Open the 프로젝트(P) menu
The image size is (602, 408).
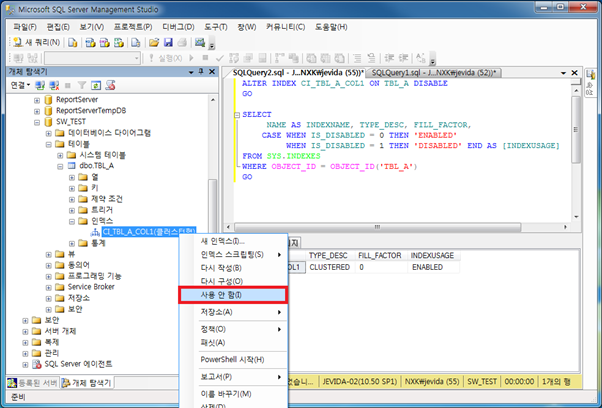[x=133, y=27]
